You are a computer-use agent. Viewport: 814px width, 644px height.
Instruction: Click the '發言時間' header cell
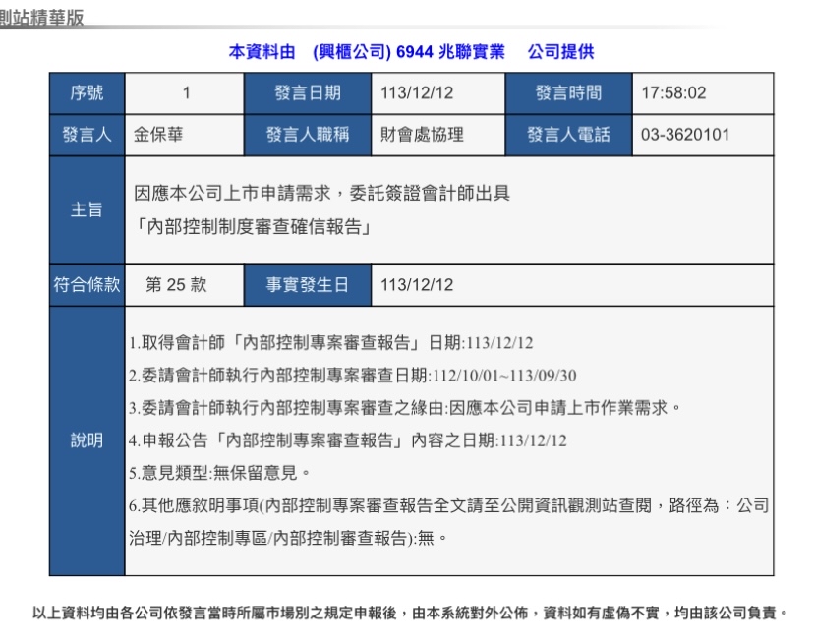point(568,93)
